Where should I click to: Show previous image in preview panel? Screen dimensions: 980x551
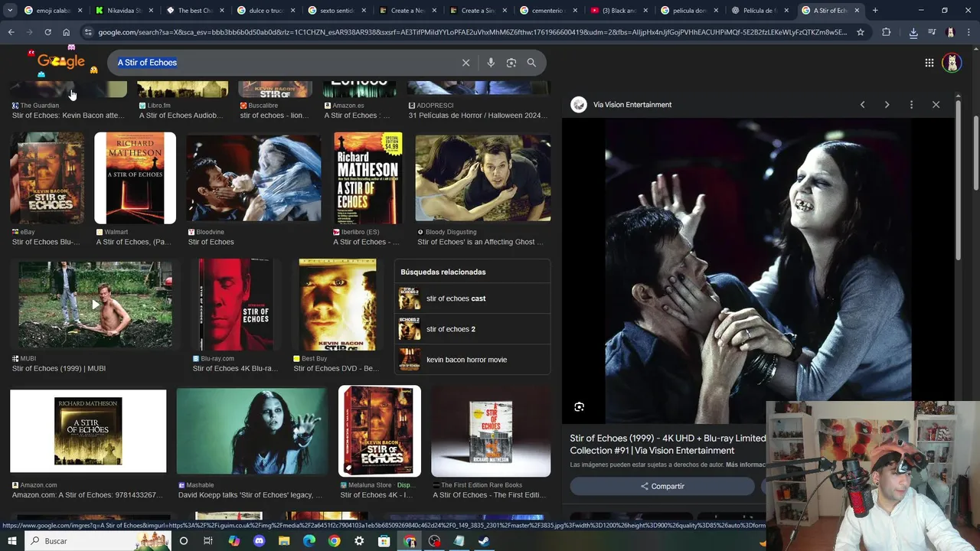click(x=862, y=105)
